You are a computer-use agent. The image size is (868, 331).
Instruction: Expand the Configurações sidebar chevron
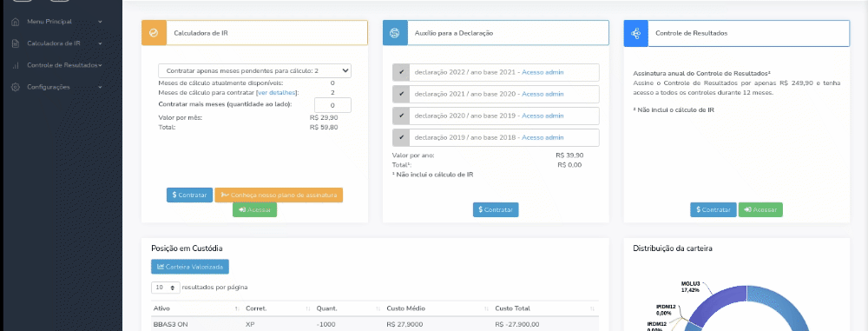pos(100,87)
